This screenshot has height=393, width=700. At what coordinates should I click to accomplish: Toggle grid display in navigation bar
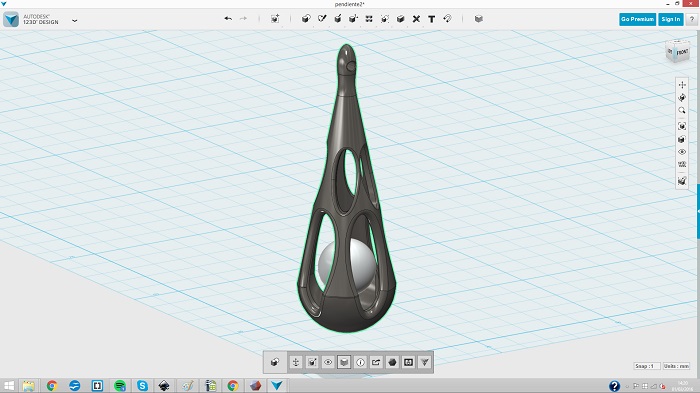[682, 164]
